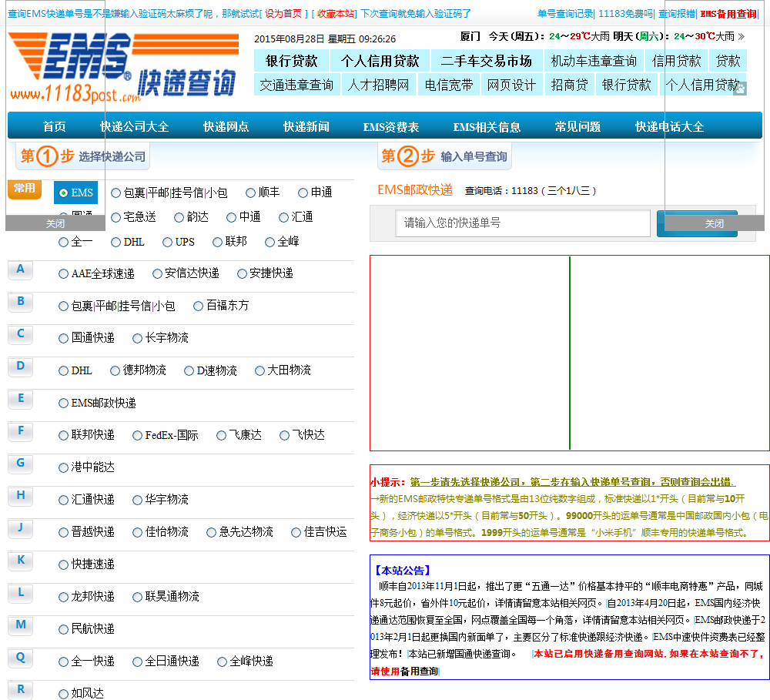770x700 pixels.
Task: Click the 二手车交易市场 ad link
Action: click(487, 61)
